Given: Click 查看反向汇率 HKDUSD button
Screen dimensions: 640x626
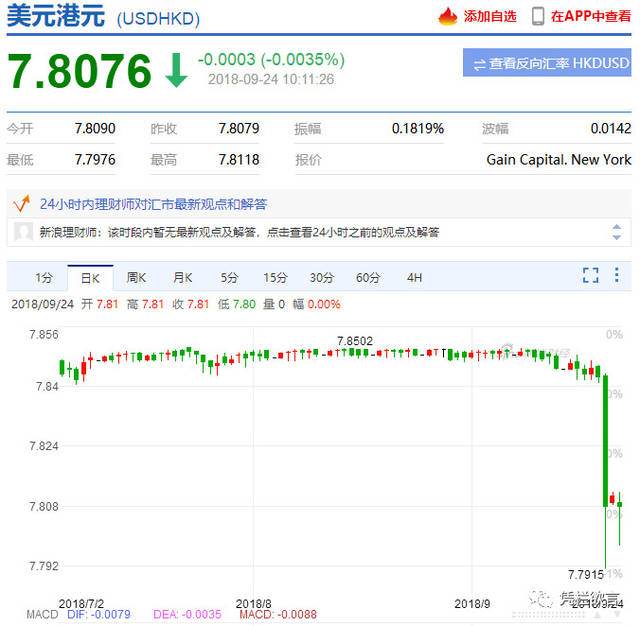Looking at the screenshot, I should point(547,64).
